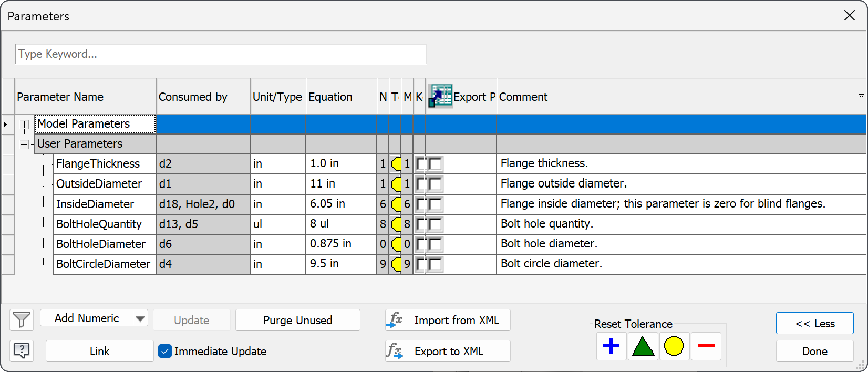Viewport: 868px width, 372px height.
Task: Click the << Less button
Action: (815, 323)
